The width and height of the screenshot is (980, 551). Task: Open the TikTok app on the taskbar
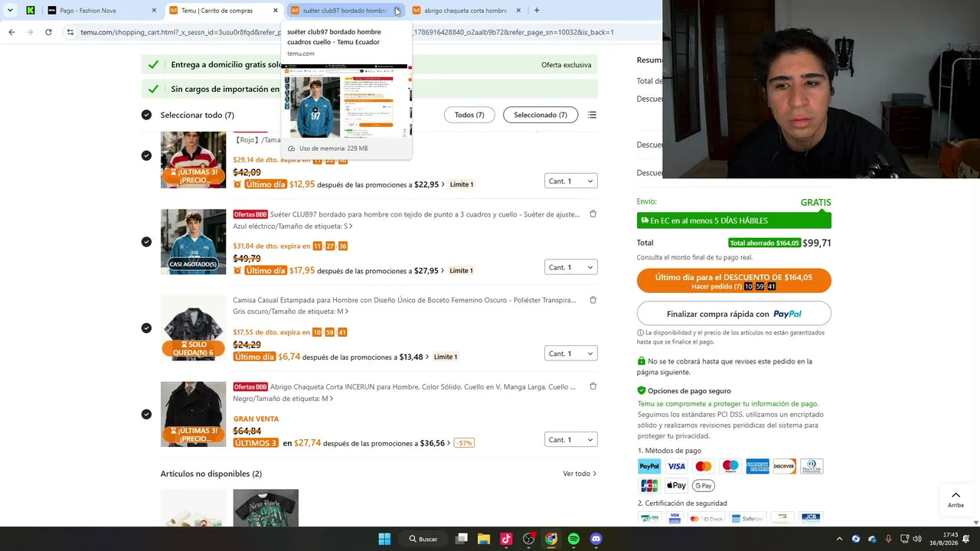point(506,539)
